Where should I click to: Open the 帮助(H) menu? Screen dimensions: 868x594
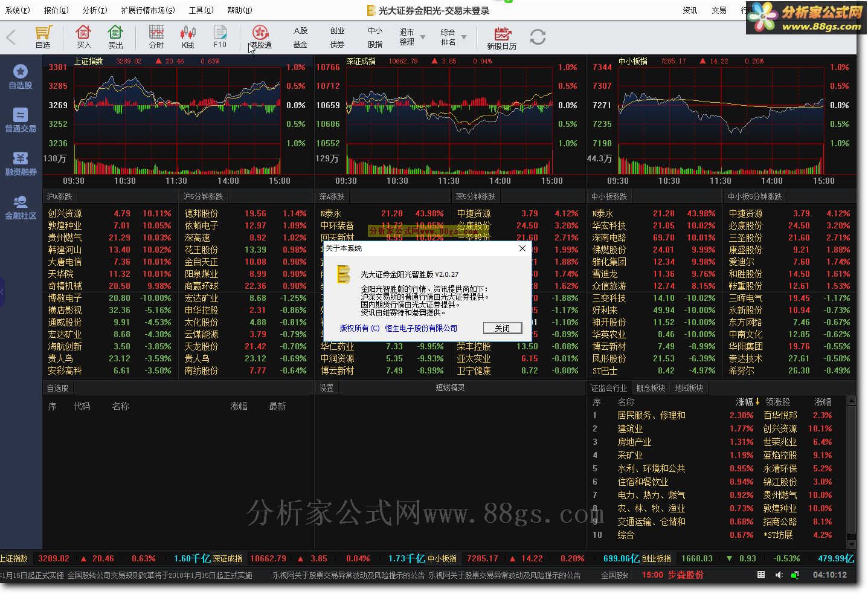(x=240, y=10)
